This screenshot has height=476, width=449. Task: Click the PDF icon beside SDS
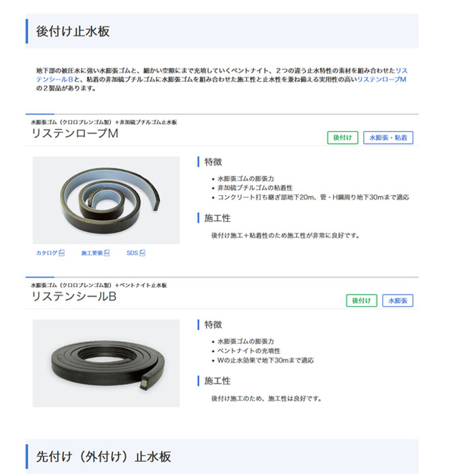(142, 253)
